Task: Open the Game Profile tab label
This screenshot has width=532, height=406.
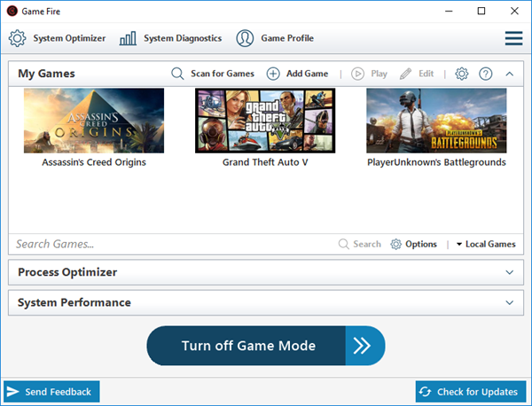Action: click(287, 38)
